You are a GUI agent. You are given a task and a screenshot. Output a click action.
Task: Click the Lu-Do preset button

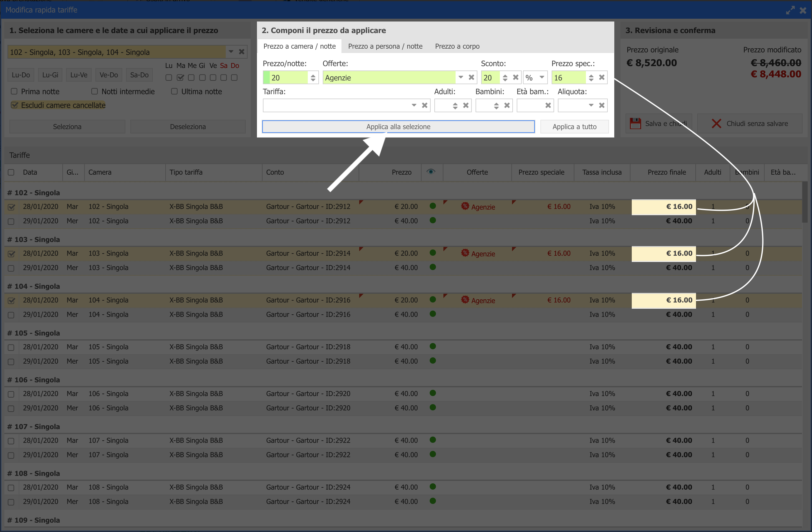(x=21, y=75)
